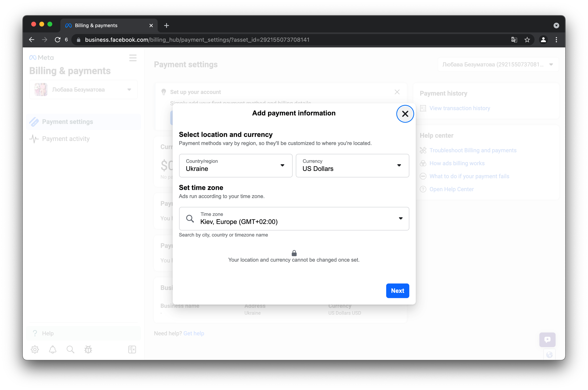Viewport: 588px width, 390px height.
Task: Open notifications bell icon
Action: 53,349
